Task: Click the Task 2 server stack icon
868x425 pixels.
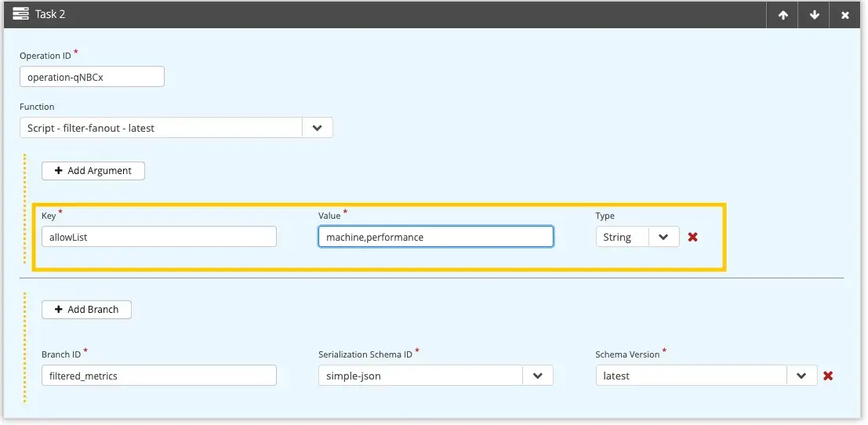Action: click(20, 14)
